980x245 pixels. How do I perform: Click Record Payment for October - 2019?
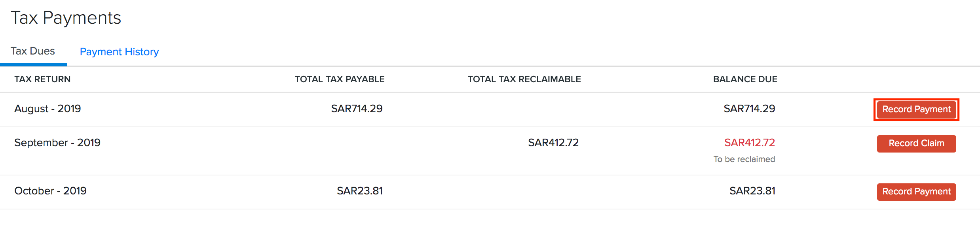[916, 192]
